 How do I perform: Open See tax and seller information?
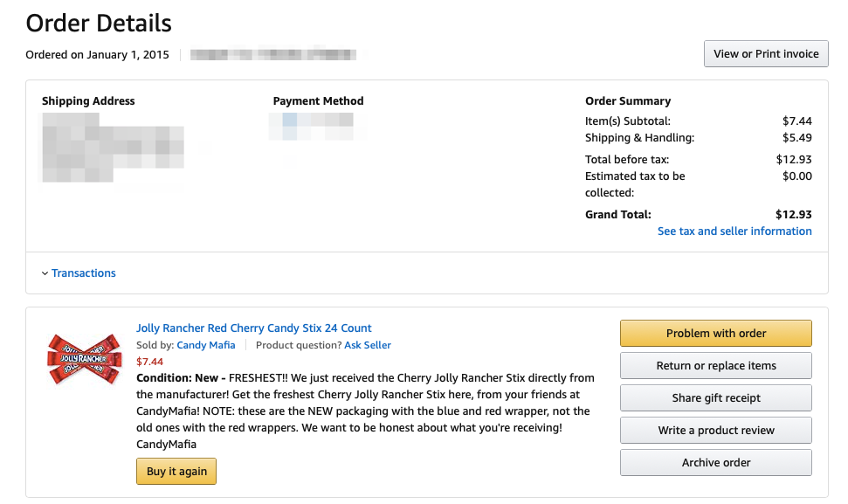pyautogui.click(x=734, y=231)
